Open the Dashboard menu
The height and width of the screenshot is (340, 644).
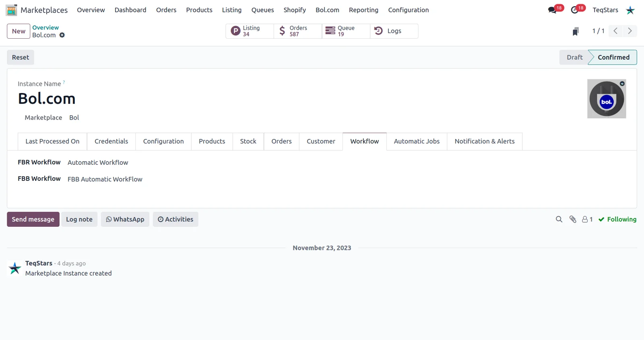[130, 10]
